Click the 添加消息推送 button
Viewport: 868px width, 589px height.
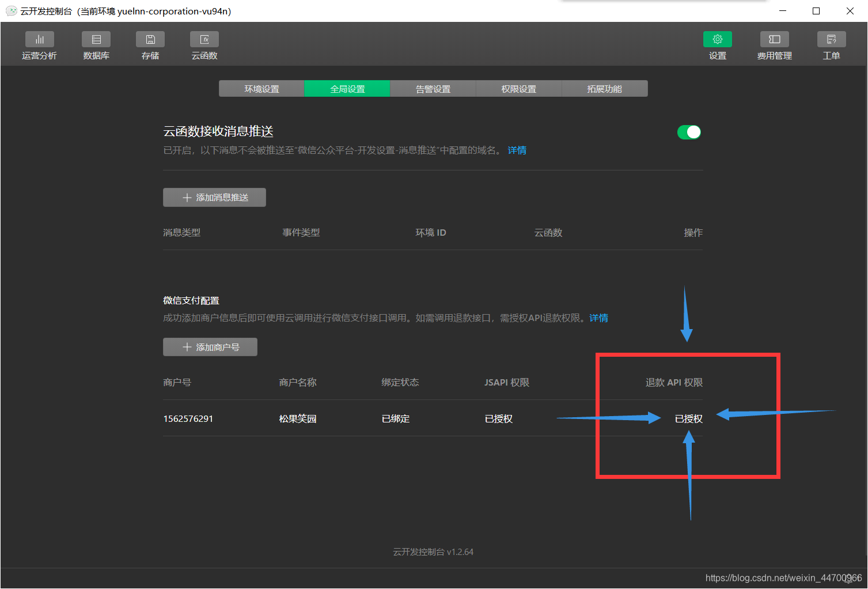(214, 197)
